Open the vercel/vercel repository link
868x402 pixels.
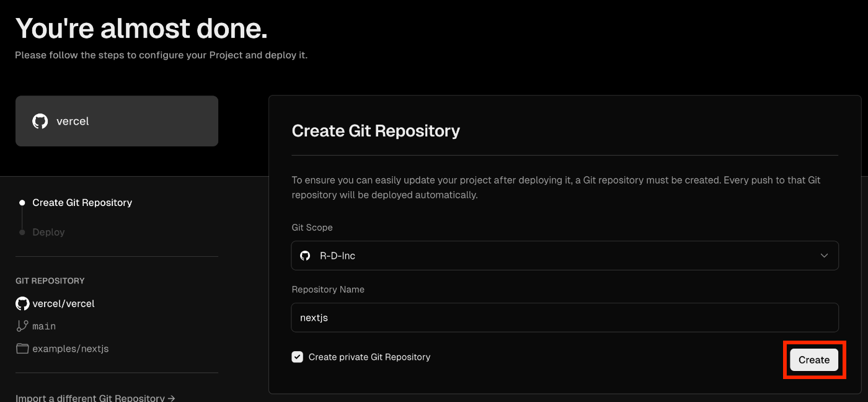tap(63, 303)
